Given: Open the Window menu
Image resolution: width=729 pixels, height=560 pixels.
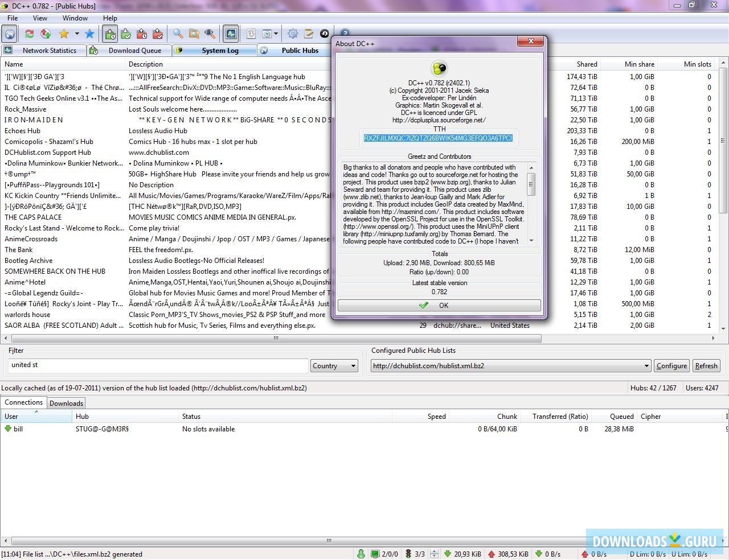Looking at the screenshot, I should [75, 18].
